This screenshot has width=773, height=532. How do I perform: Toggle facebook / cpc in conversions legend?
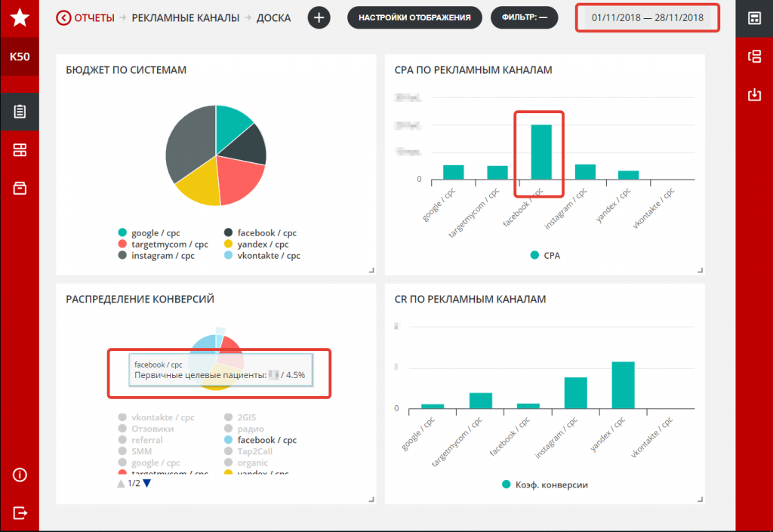pyautogui.click(x=260, y=440)
